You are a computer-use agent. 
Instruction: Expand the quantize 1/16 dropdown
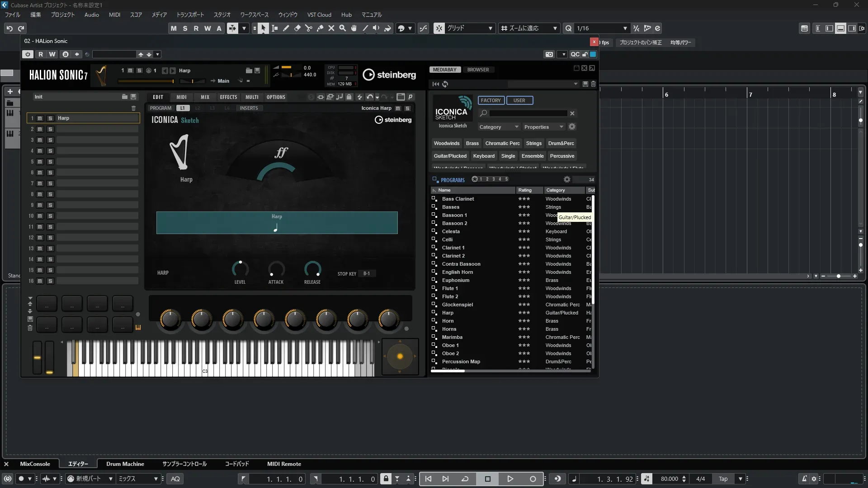(625, 28)
